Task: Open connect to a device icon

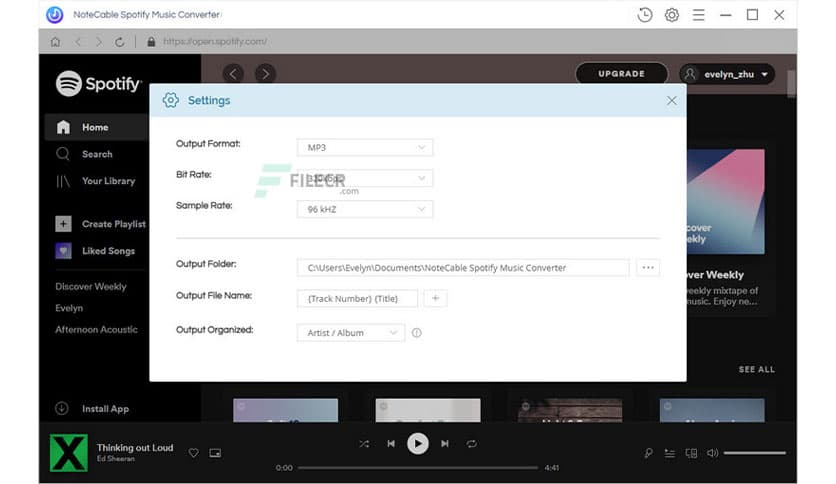Action: 691,453
